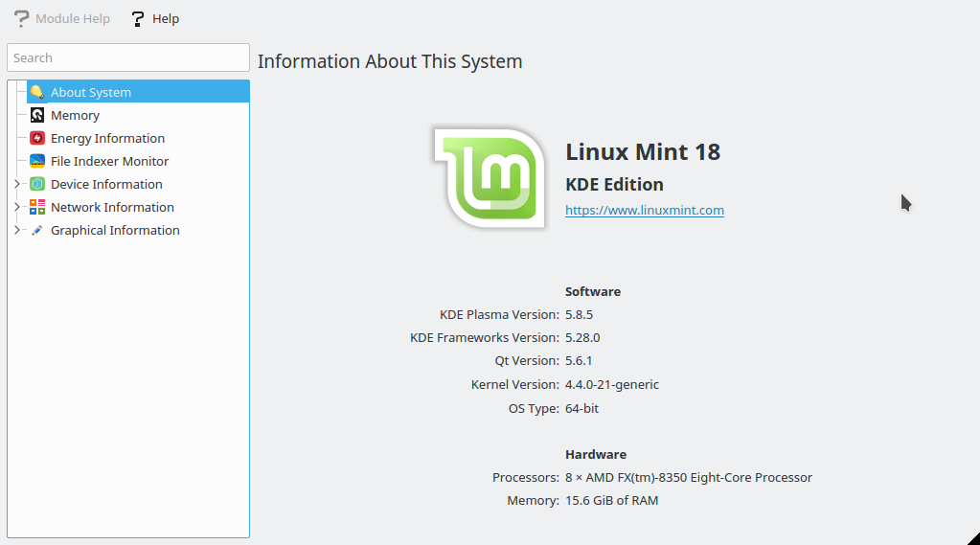Viewport: 980px width, 545px height.
Task: Click the kernel version 4.4.0-21-generic
Action: point(612,384)
